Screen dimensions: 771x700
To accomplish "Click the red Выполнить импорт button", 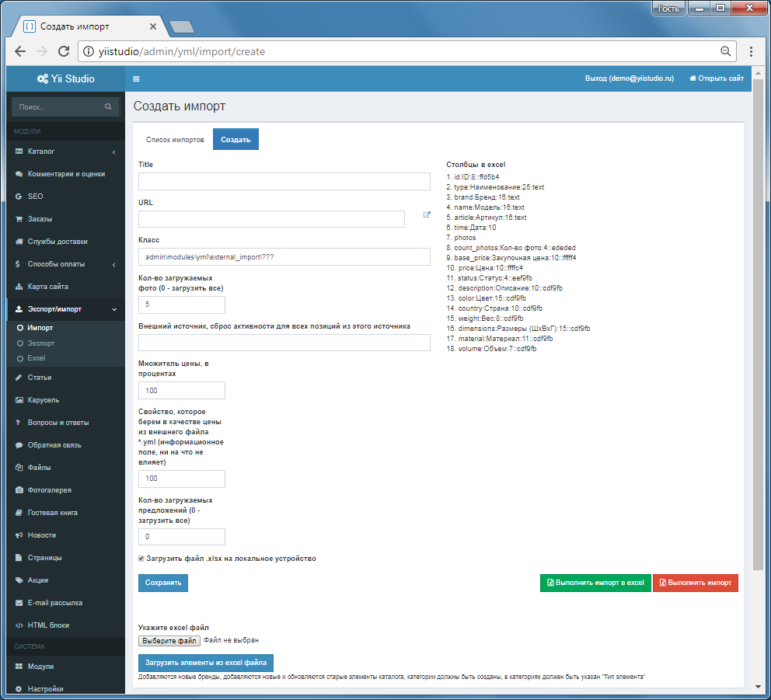I will click(x=696, y=583).
